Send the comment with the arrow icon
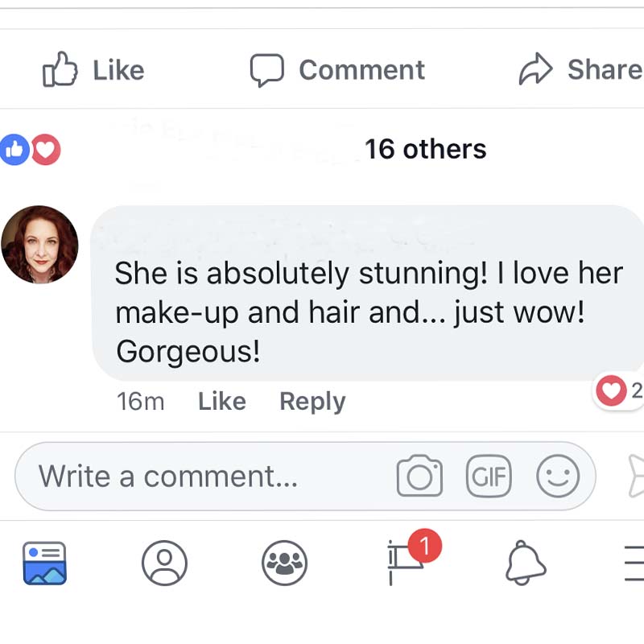 point(634,477)
